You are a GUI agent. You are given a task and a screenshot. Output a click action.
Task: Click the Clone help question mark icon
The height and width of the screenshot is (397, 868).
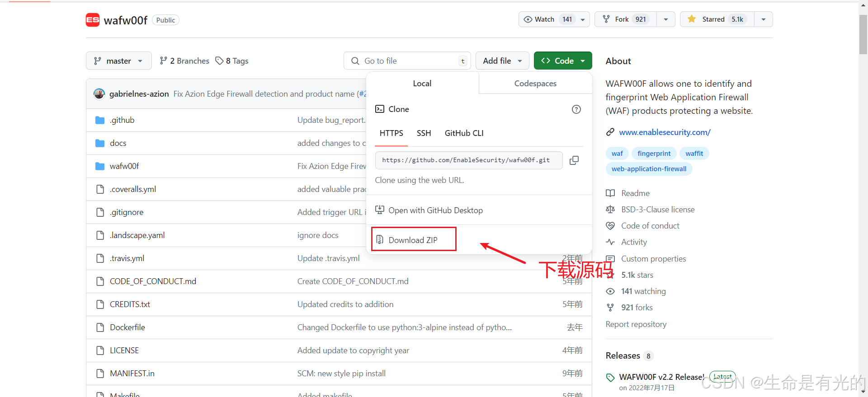(576, 109)
